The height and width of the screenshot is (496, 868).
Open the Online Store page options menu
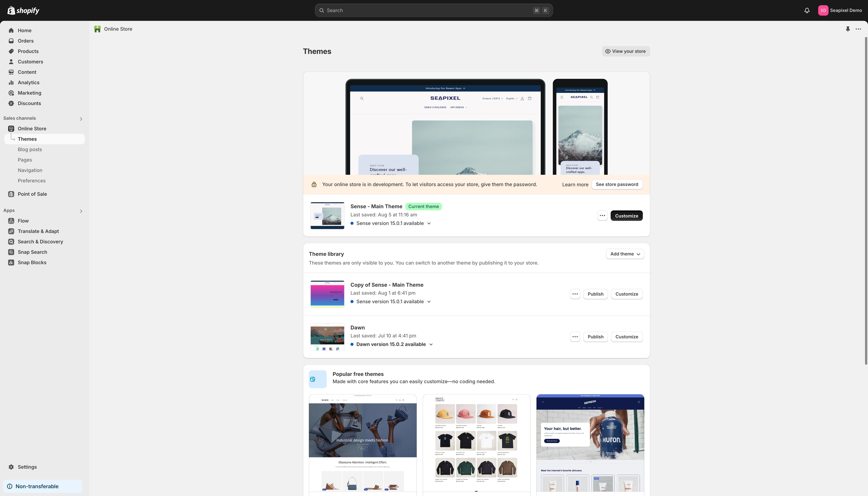click(859, 29)
